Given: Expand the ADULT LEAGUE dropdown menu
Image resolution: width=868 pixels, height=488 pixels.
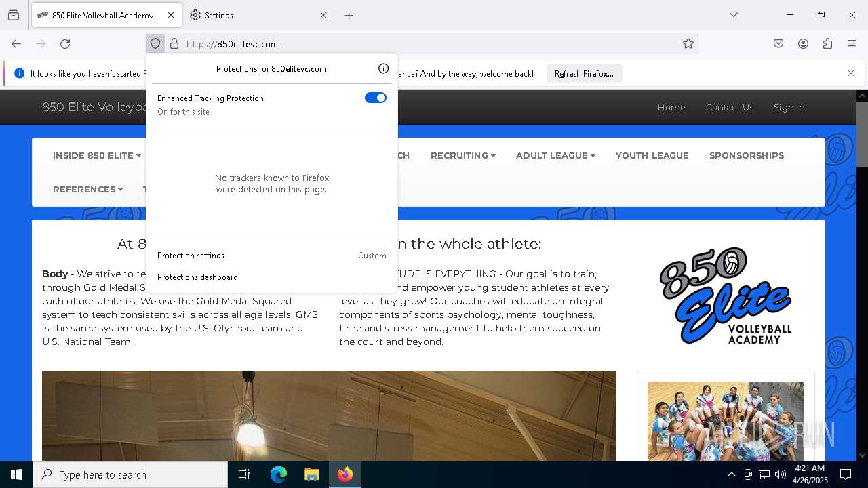Looking at the screenshot, I should coord(555,155).
